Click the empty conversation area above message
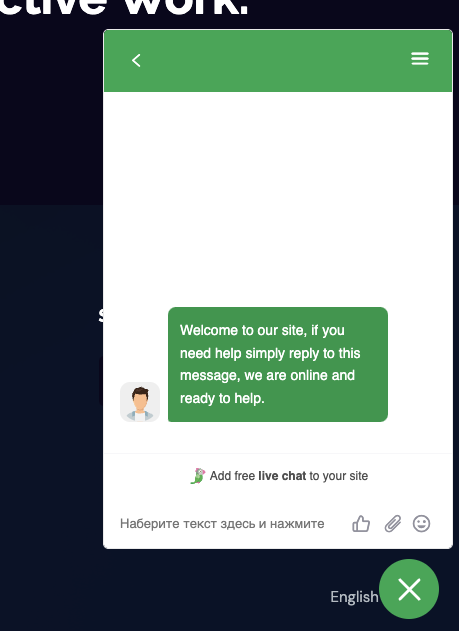The image size is (459, 631). 278,197
